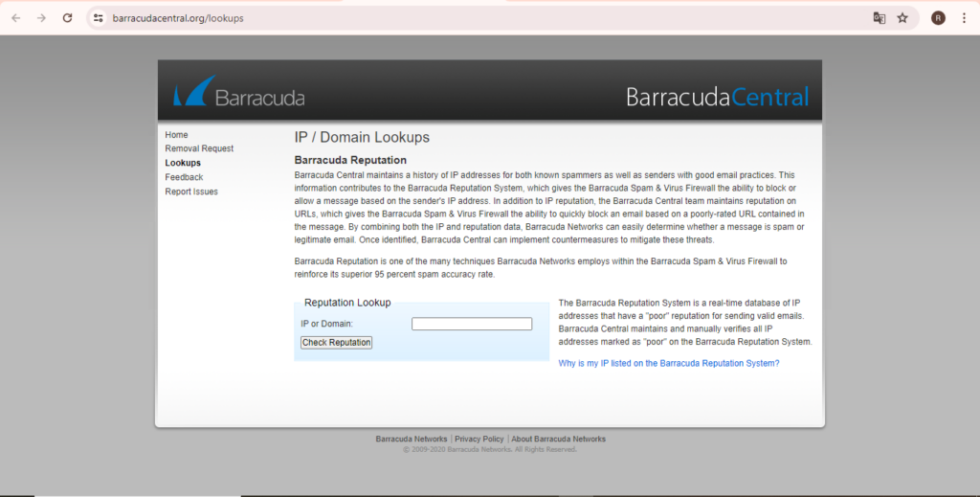The width and height of the screenshot is (980, 497).
Task: Click the Check Reputation button
Action: (336, 343)
